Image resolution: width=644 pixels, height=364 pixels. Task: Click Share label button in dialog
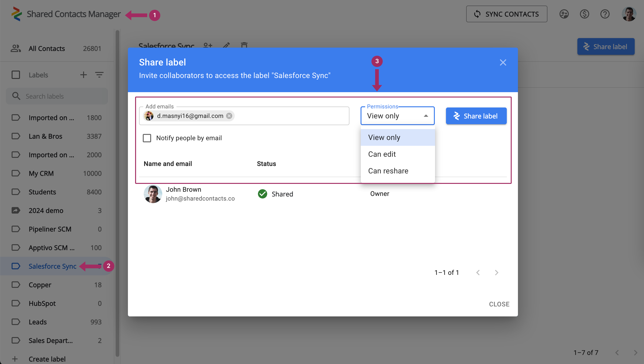point(476,116)
